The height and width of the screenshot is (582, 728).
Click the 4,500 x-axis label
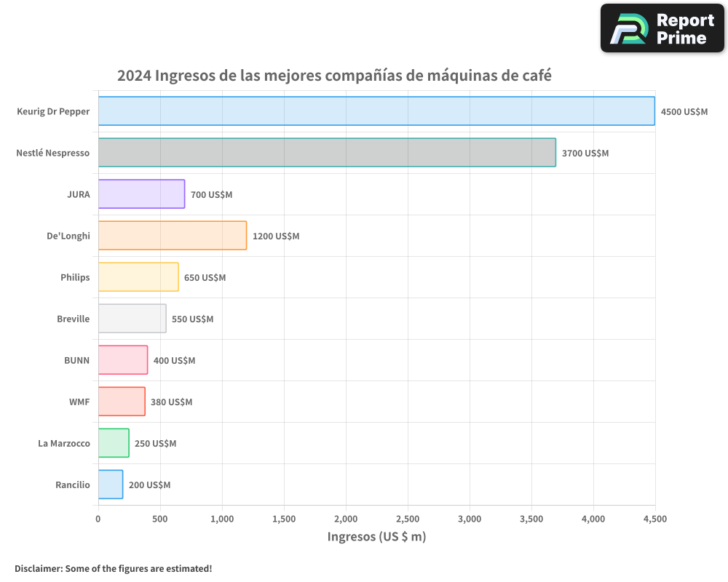(x=654, y=519)
